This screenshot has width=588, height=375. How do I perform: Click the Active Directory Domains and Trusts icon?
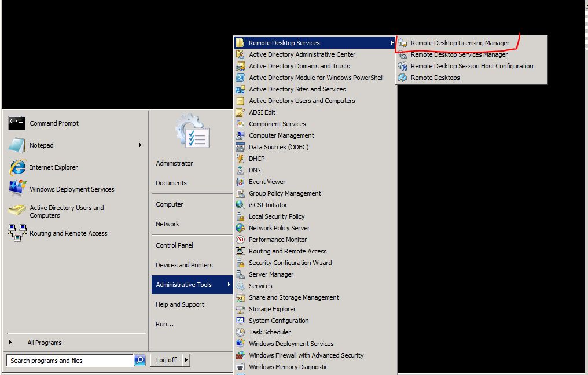pyautogui.click(x=240, y=66)
